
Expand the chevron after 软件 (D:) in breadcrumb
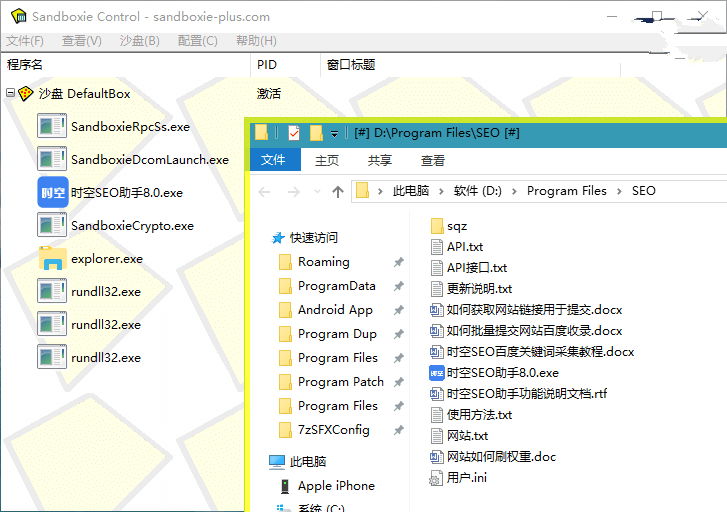pyautogui.click(x=514, y=191)
